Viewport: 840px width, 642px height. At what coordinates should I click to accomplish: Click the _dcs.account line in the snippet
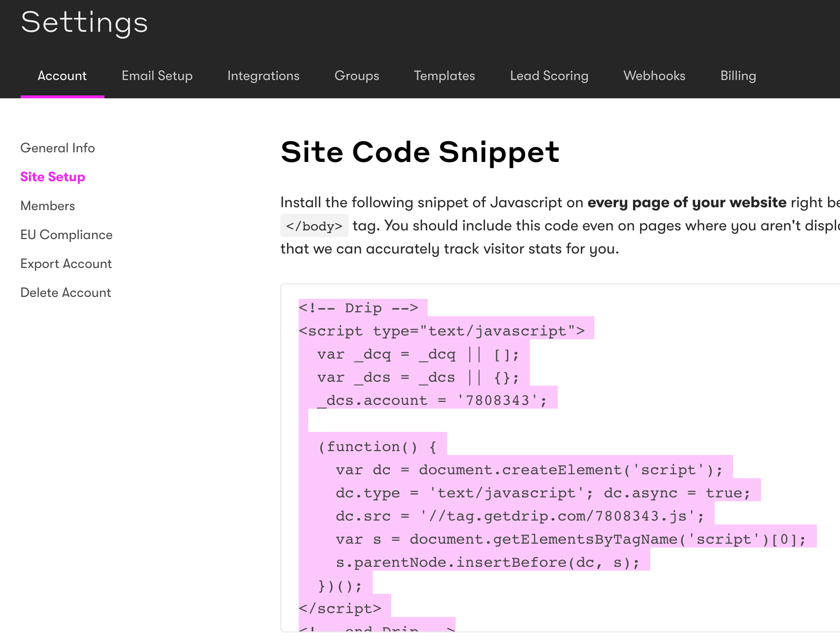pos(432,401)
